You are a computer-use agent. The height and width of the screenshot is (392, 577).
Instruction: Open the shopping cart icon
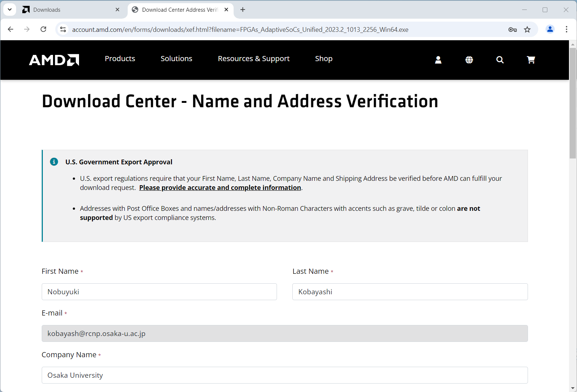pos(531,60)
